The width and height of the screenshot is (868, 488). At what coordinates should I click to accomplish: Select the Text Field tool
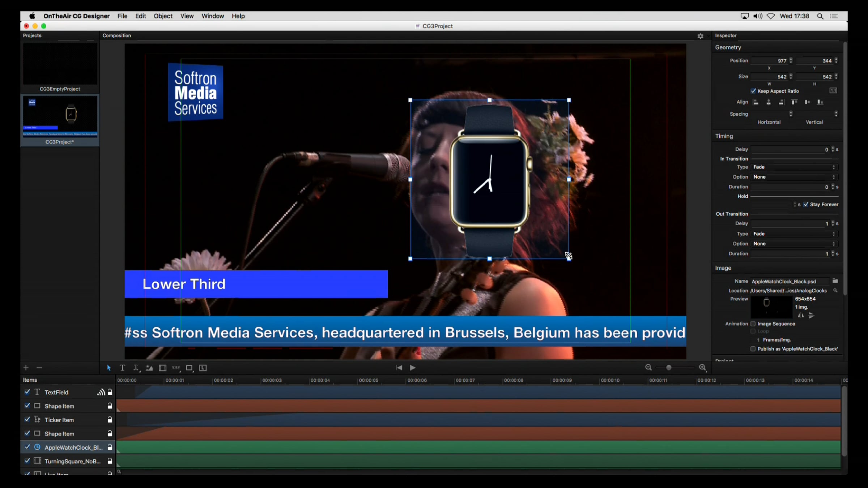[x=122, y=368]
